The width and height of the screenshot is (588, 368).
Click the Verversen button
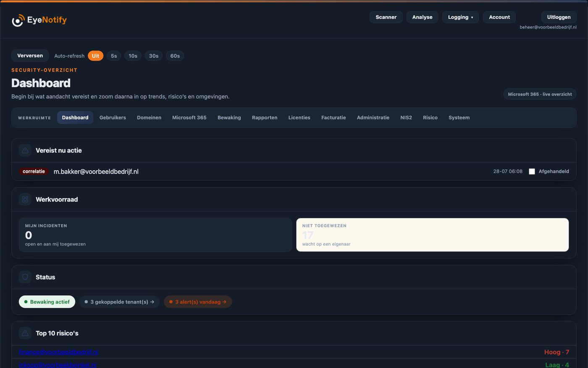(30, 56)
